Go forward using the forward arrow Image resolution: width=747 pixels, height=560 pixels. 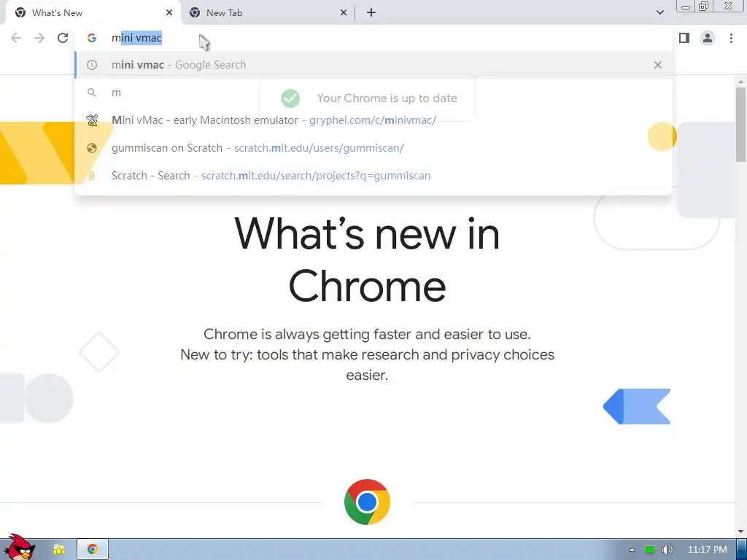[39, 38]
